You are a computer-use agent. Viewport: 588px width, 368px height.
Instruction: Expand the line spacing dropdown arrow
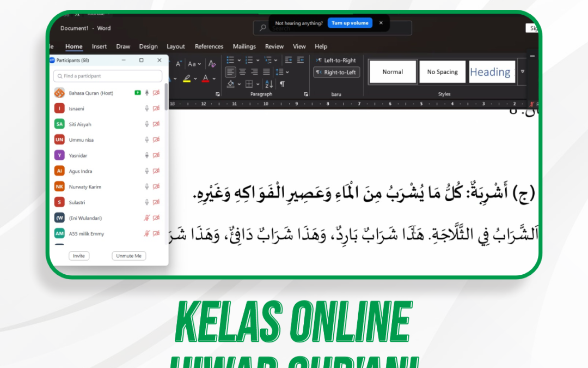click(x=287, y=72)
